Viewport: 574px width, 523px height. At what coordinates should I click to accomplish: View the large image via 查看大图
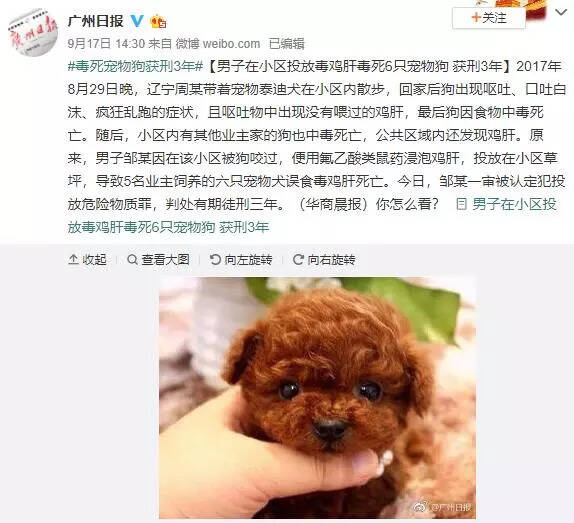pyautogui.click(x=158, y=259)
